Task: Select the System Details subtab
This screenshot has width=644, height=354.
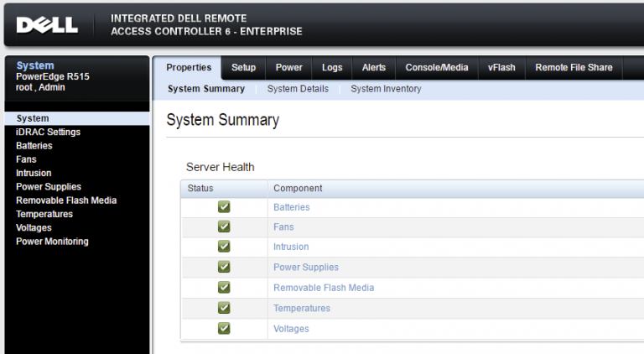Action: pyautogui.click(x=298, y=89)
